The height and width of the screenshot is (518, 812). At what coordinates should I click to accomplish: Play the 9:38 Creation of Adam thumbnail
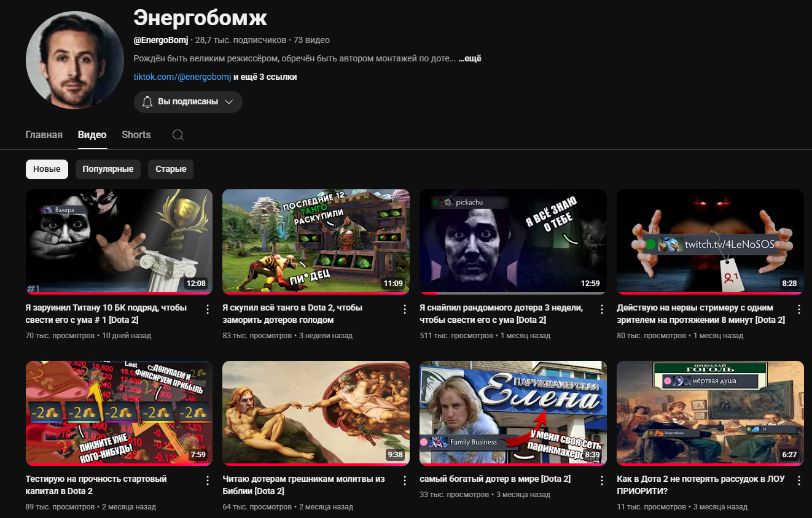[x=316, y=413]
